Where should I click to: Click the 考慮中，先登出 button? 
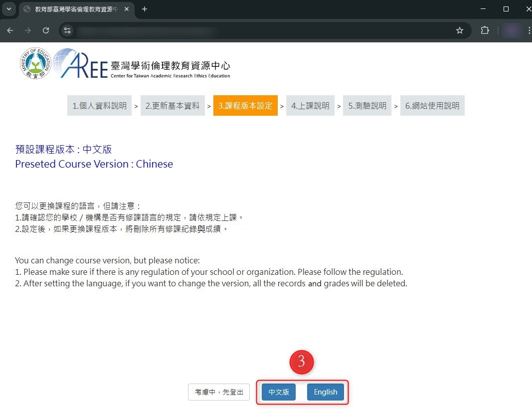[219, 392]
